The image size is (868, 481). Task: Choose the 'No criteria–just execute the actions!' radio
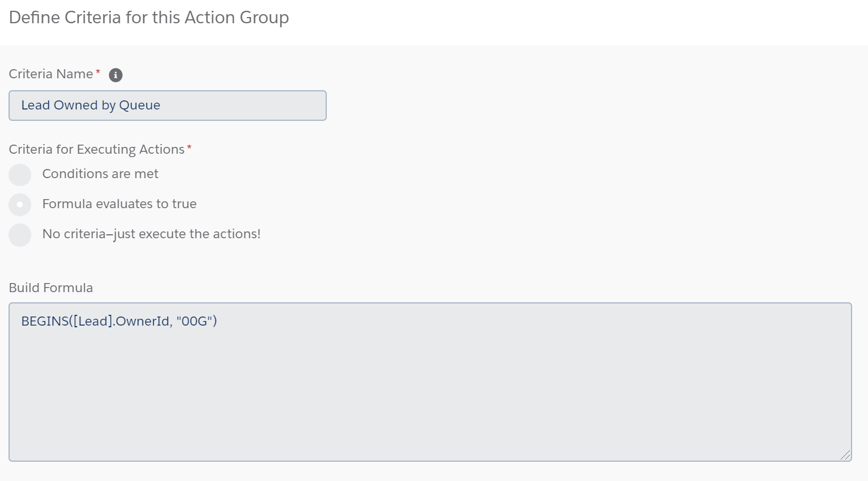click(x=20, y=235)
